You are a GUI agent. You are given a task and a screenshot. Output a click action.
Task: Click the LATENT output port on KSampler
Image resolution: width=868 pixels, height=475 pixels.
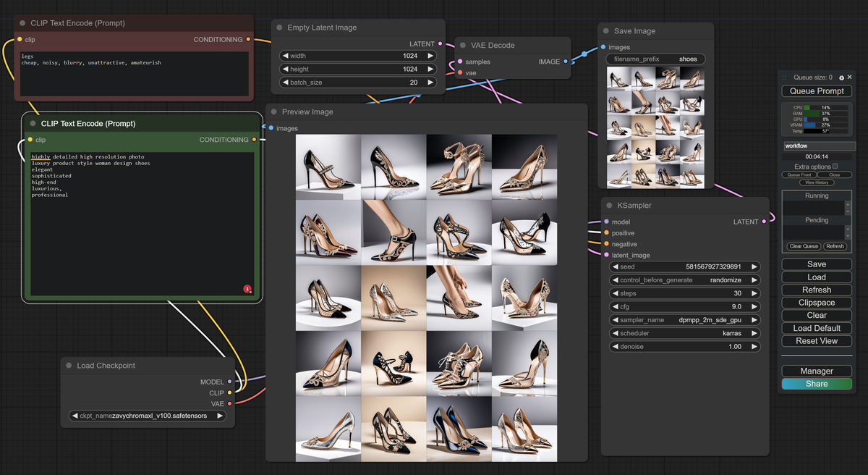click(x=765, y=222)
